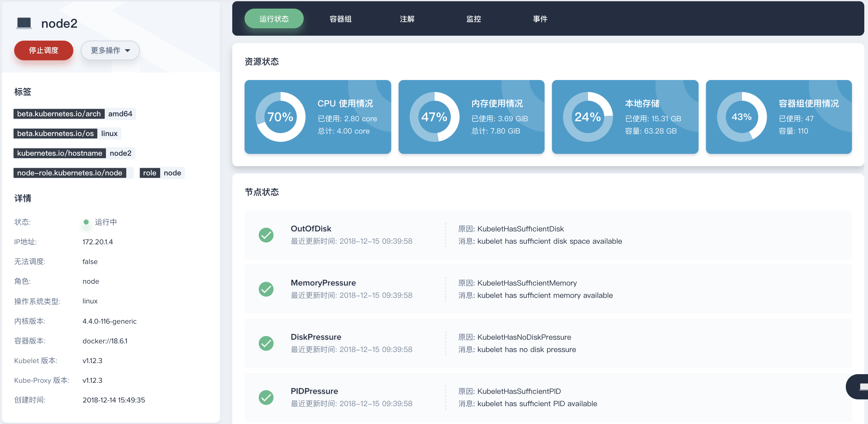Click the MemoryPressure green check icon
Screen dimensions: 868x424
point(266,289)
